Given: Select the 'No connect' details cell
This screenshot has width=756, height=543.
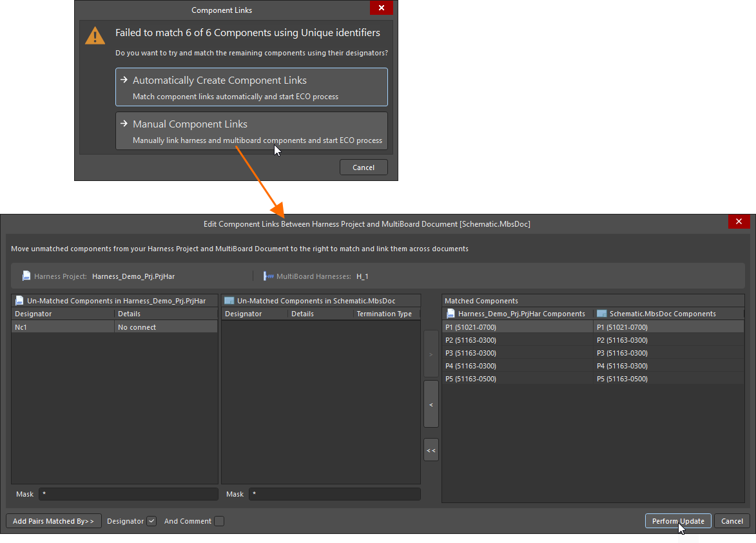Looking at the screenshot, I should point(166,327).
